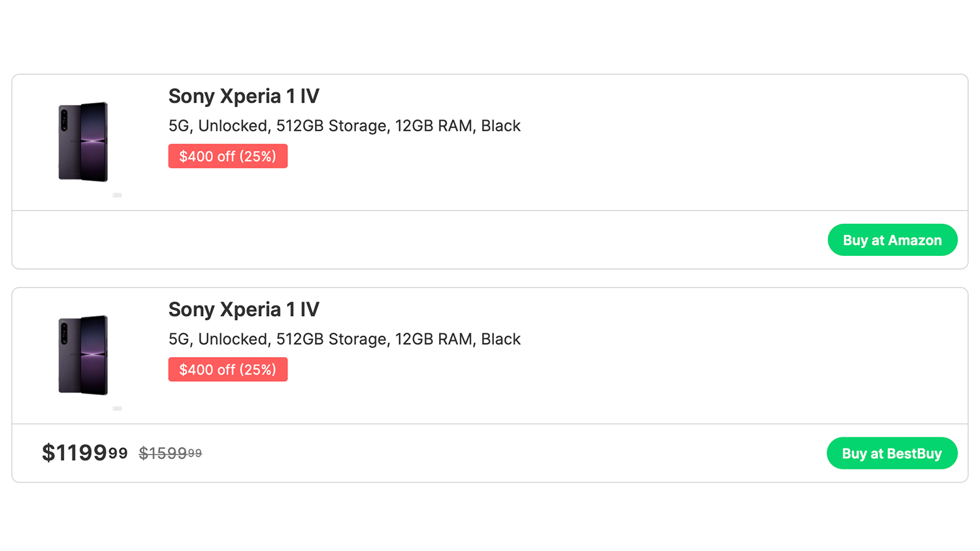Open phone thumbnail in the BestBuy listing
The height and width of the screenshot is (551, 980).
83,355
